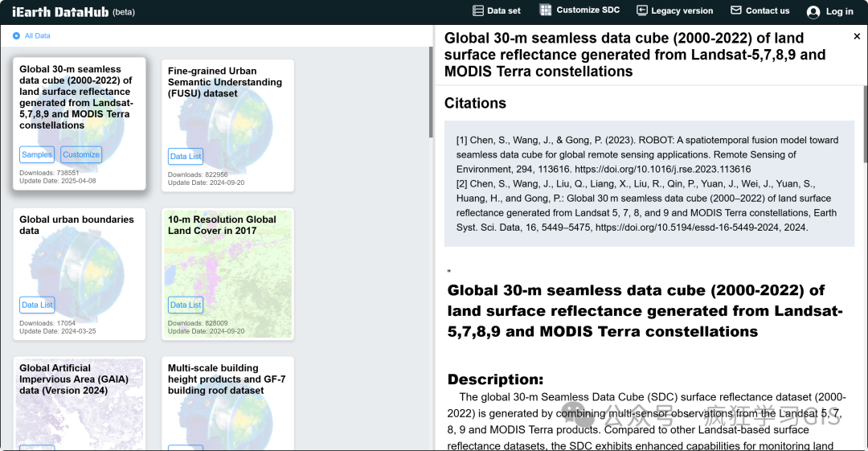
Task: Click Downloads: 738551 text
Action: (x=49, y=173)
